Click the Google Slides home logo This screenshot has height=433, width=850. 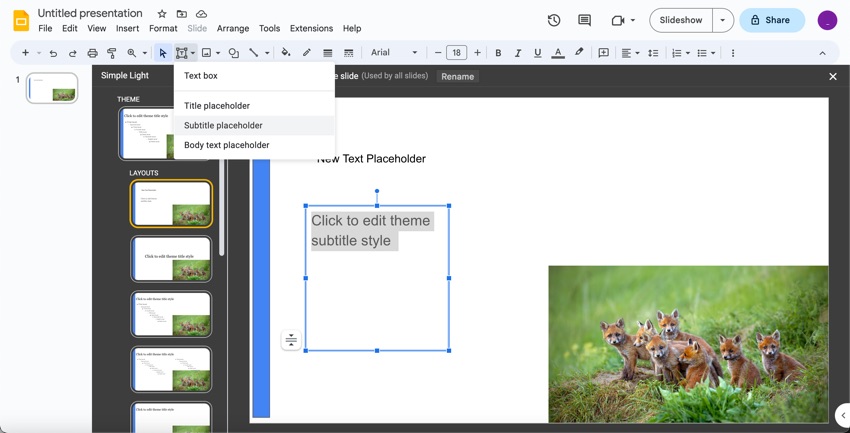(x=21, y=21)
